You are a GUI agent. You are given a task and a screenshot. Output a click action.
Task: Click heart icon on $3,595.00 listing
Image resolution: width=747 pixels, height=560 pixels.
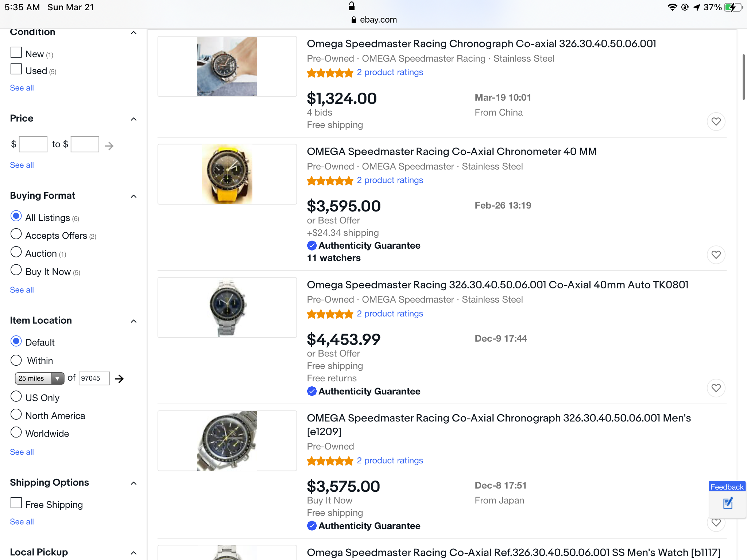716,254
